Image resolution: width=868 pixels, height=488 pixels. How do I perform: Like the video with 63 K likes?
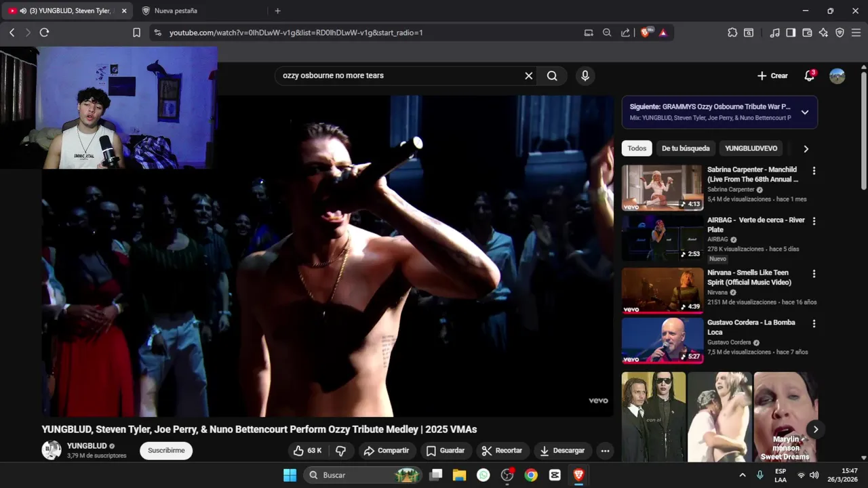(x=307, y=451)
